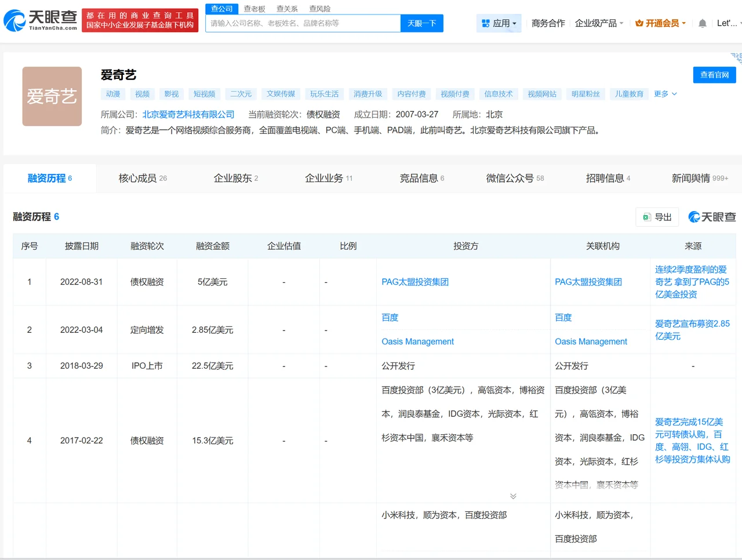
Task: Open source article 爱奇艺完成15亿美元可转债认购
Action: click(x=692, y=441)
